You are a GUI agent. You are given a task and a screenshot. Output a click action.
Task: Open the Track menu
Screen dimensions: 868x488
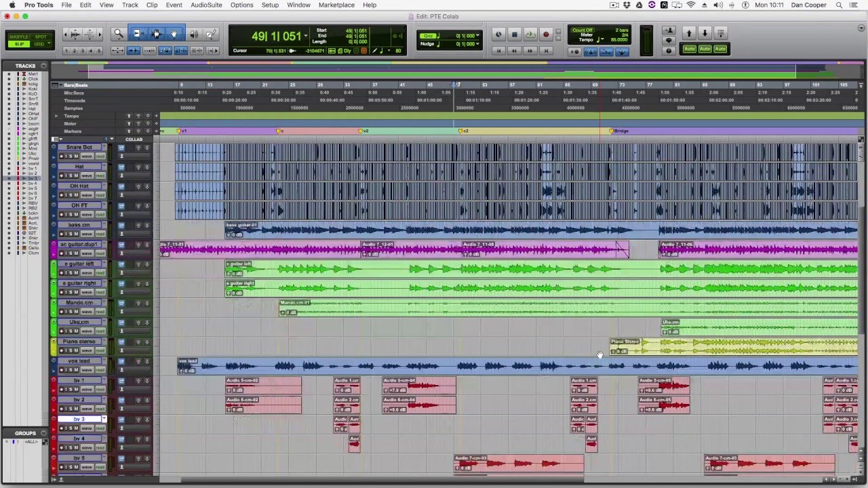130,5
